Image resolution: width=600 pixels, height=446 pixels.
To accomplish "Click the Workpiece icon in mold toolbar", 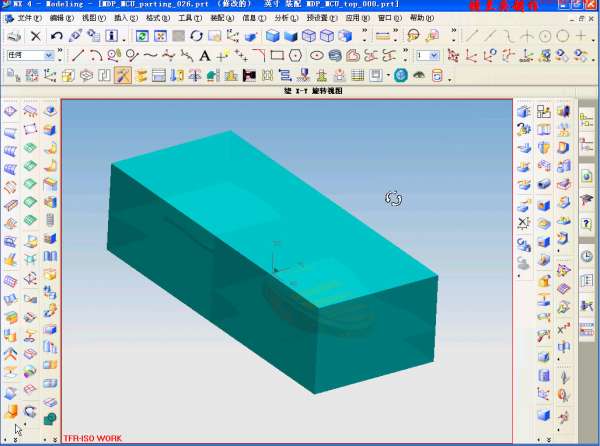I will click(x=68, y=75).
